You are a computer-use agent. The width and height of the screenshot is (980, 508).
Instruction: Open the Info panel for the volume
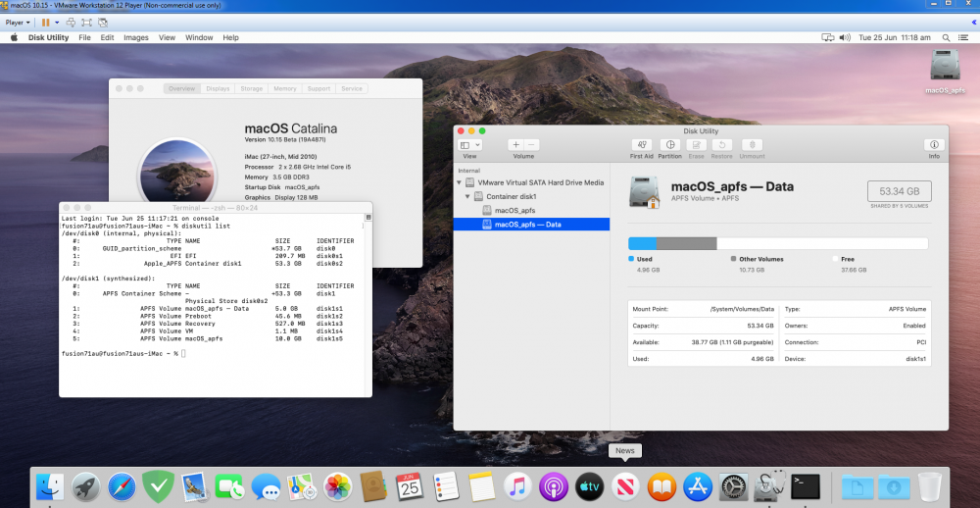tap(934, 145)
